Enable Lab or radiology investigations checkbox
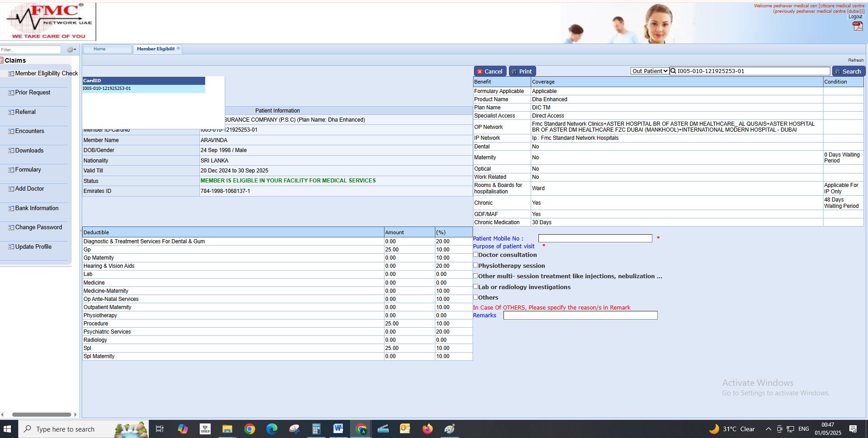 (x=476, y=286)
